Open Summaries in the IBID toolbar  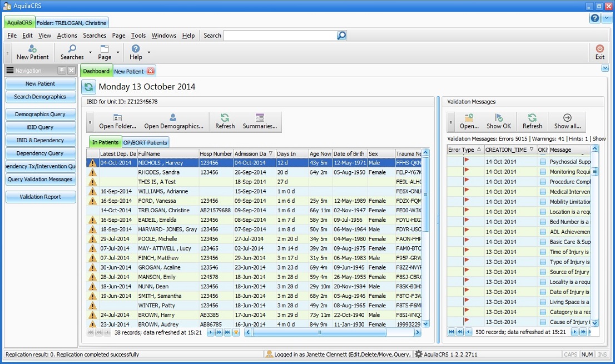260,122
